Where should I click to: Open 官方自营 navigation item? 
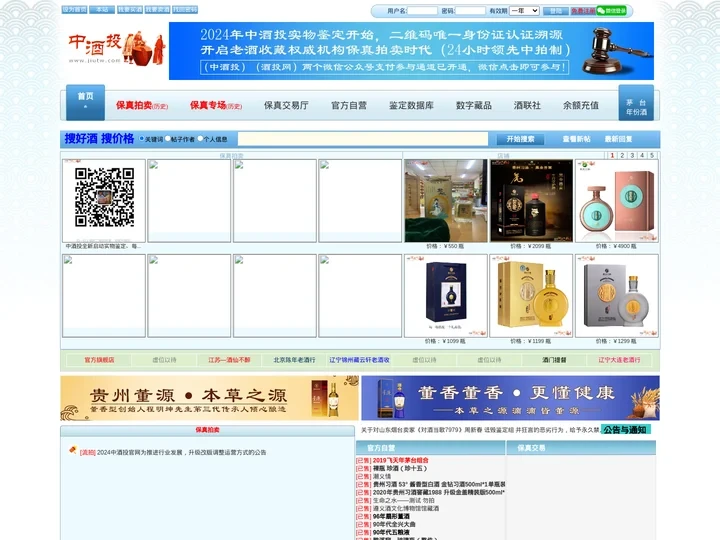pos(349,106)
